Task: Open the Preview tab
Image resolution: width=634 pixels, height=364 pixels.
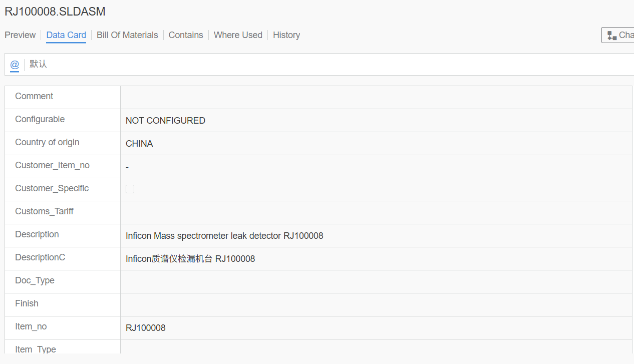Action: (x=20, y=35)
